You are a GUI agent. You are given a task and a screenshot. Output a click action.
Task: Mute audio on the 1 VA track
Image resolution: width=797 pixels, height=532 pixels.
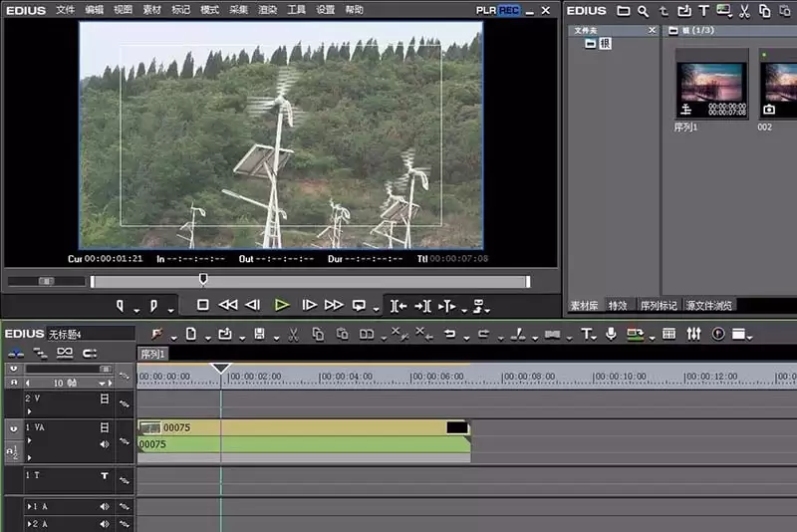tap(105, 444)
